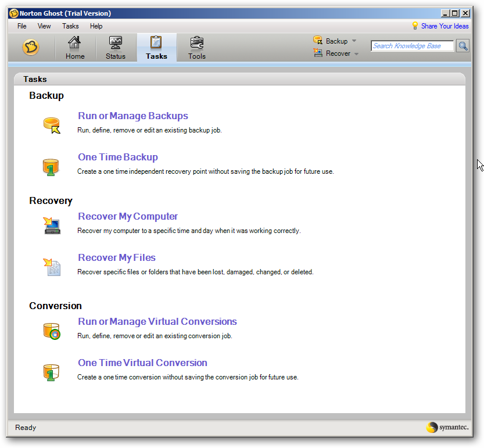Image resolution: width=484 pixels, height=448 pixels.
Task: Click the Conversion section heading
Action: click(55, 306)
